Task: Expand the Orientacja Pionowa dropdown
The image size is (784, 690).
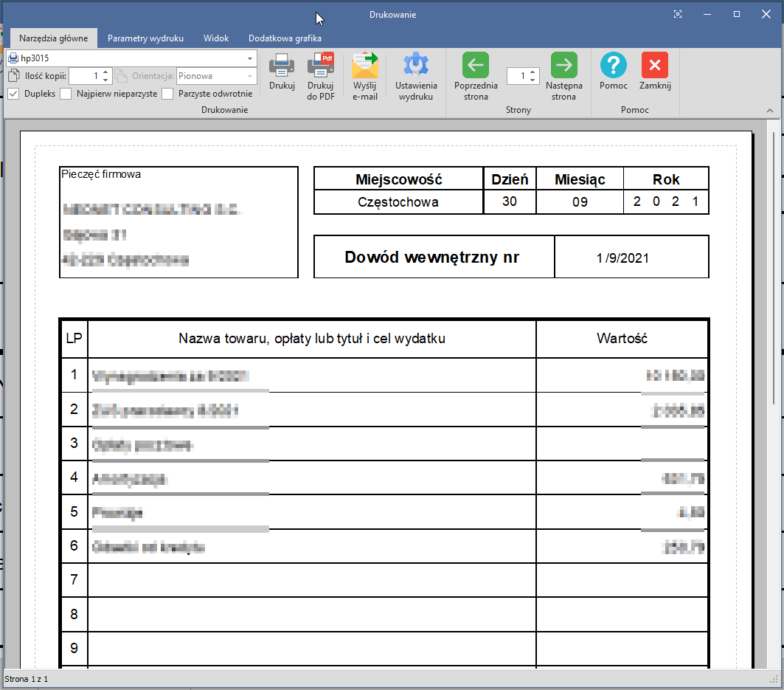Action: 250,76
